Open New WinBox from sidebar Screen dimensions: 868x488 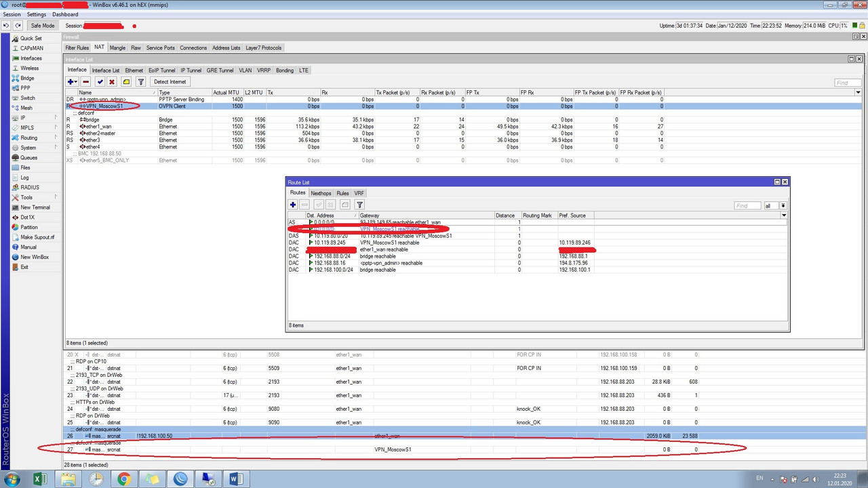34,257
